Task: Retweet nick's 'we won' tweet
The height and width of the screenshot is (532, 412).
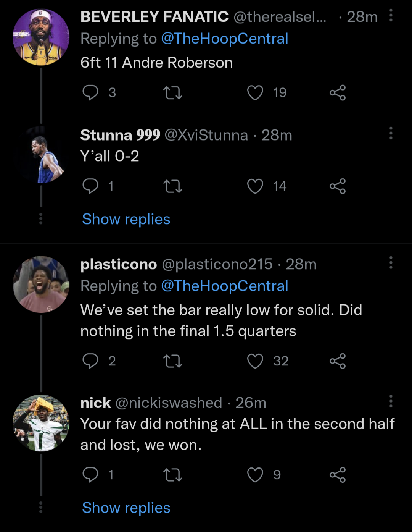Action: click(173, 475)
